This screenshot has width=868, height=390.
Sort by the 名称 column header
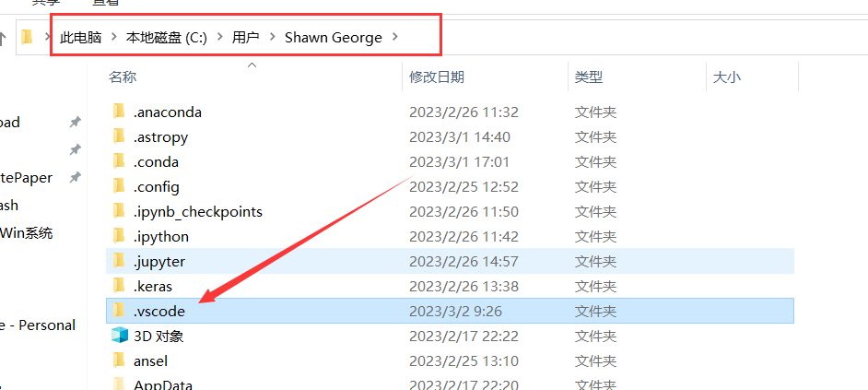[x=123, y=77]
